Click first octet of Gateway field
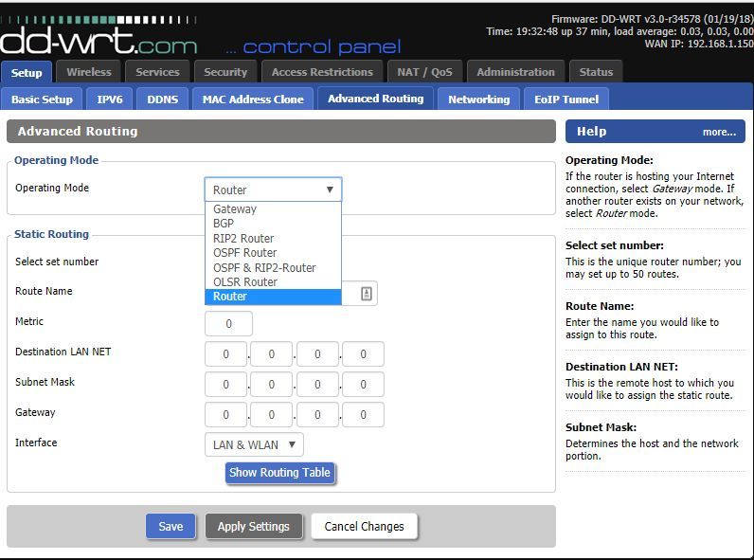 pyautogui.click(x=226, y=415)
